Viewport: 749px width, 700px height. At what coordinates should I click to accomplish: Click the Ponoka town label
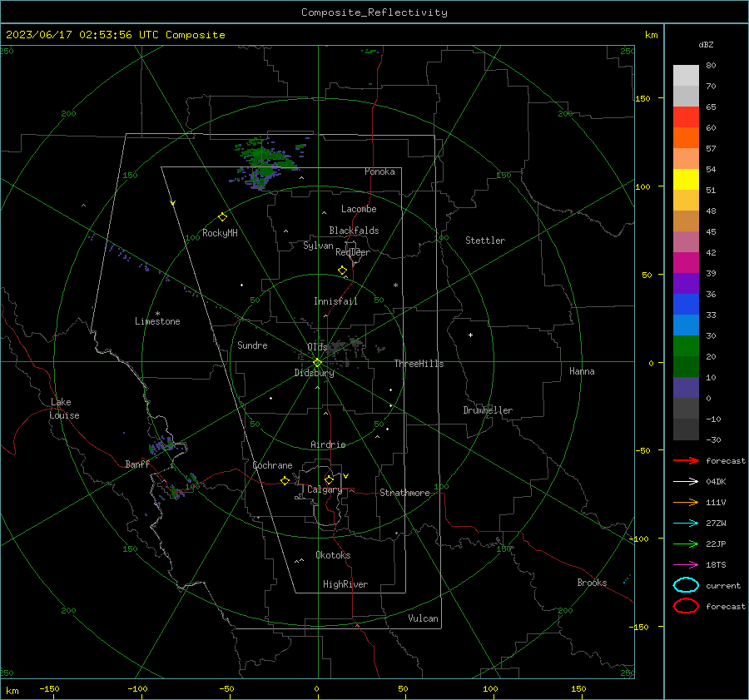pos(379,171)
